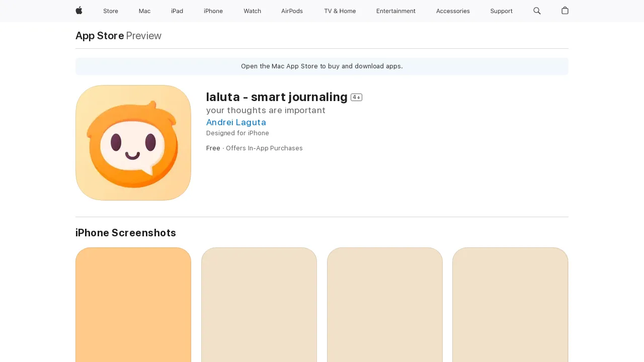
Task: Open the Support menu item
Action: [x=501, y=11]
